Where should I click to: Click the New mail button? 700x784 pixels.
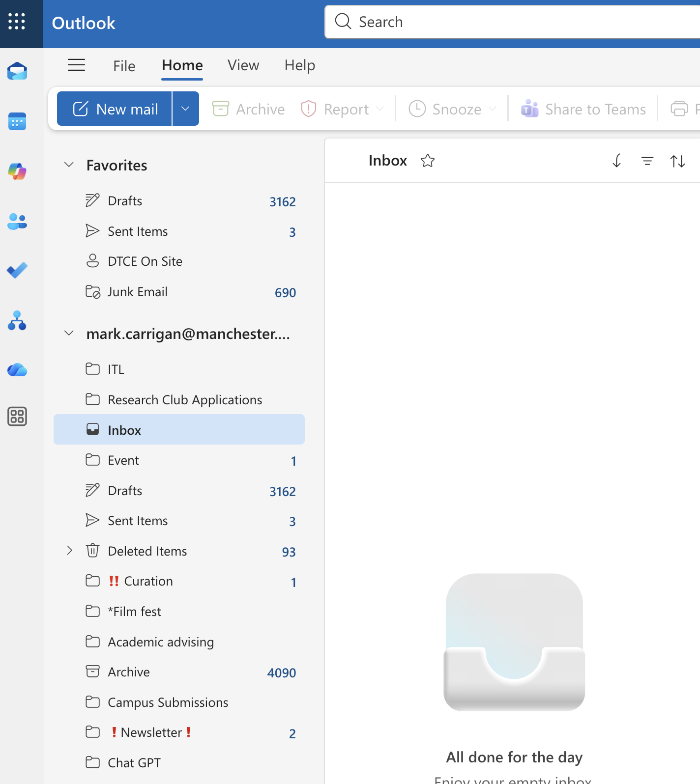[x=115, y=109]
